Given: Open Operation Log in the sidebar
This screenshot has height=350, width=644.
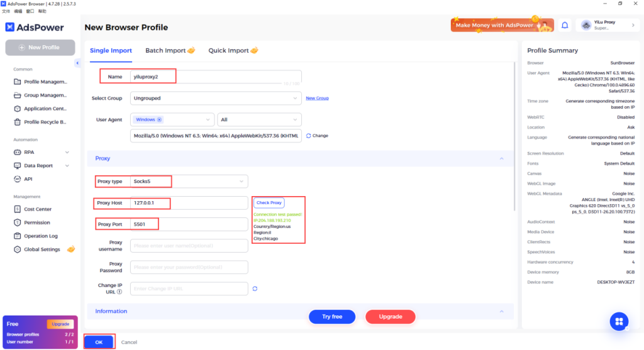Looking at the screenshot, I should click(x=36, y=236).
